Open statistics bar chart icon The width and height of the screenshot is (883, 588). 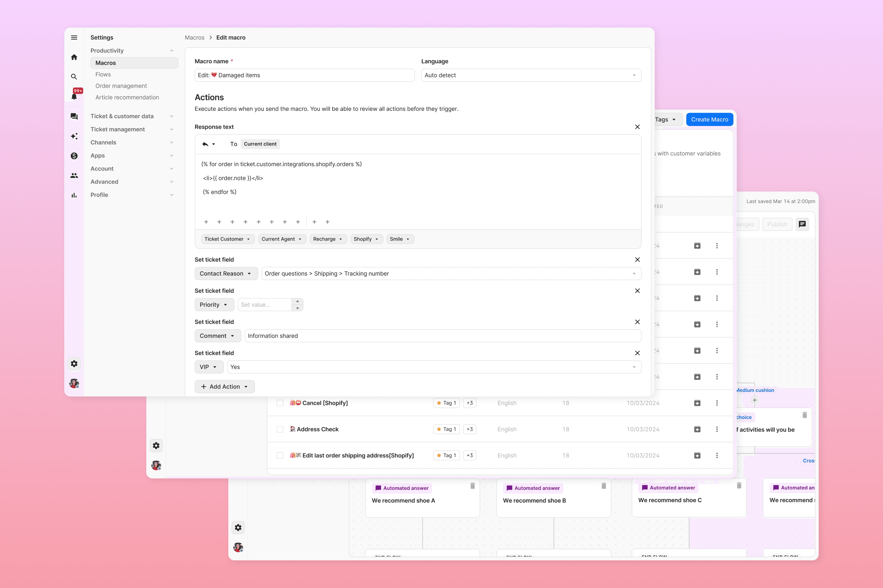click(74, 195)
